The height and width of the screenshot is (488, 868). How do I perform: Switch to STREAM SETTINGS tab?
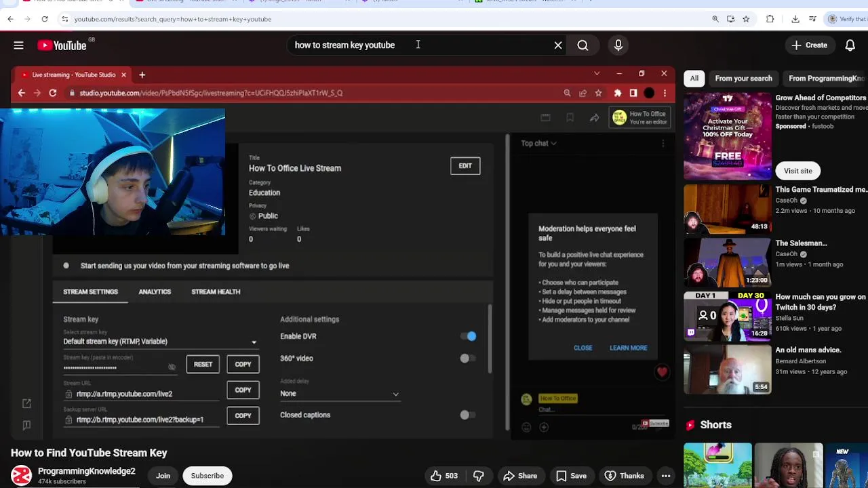(90, 291)
